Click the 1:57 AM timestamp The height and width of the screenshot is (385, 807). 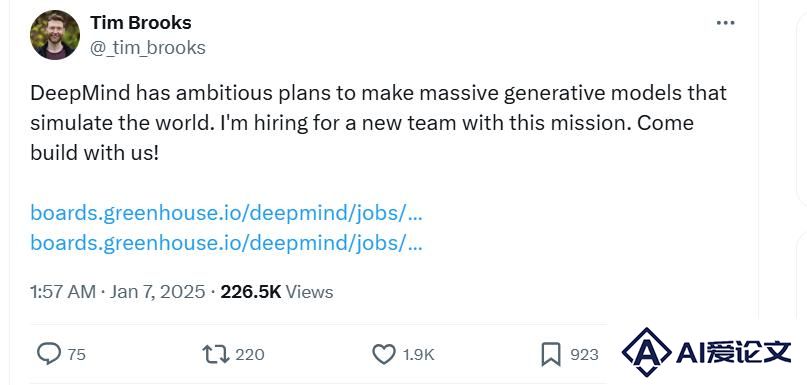(63, 292)
